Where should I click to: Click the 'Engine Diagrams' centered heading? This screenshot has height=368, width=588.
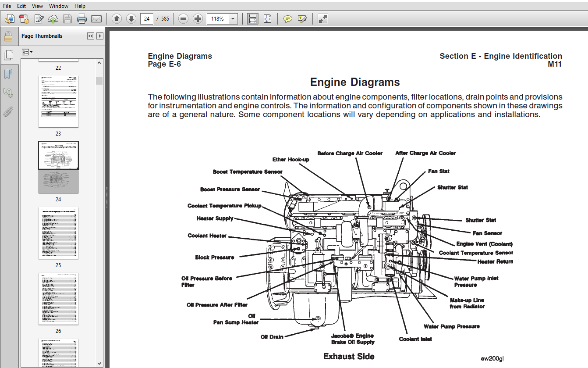click(x=355, y=82)
